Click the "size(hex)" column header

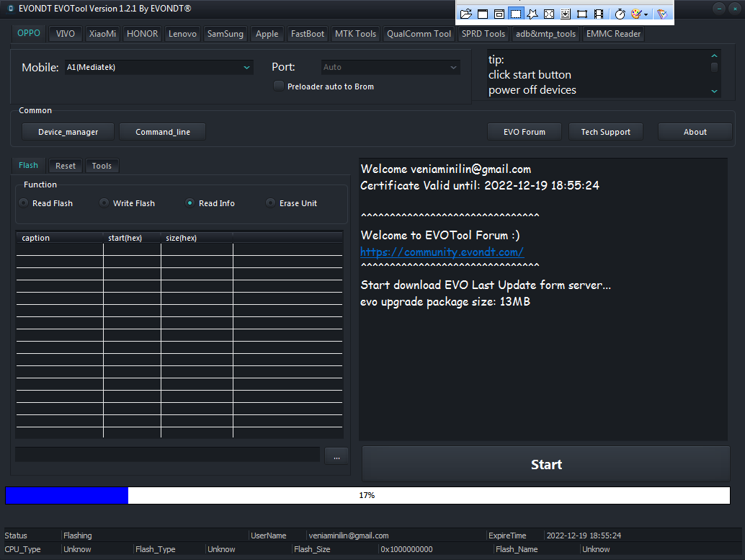197,238
